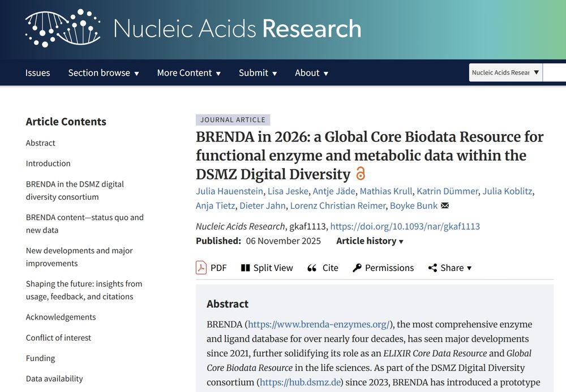Open author Mathias Krull's profile

(x=386, y=191)
